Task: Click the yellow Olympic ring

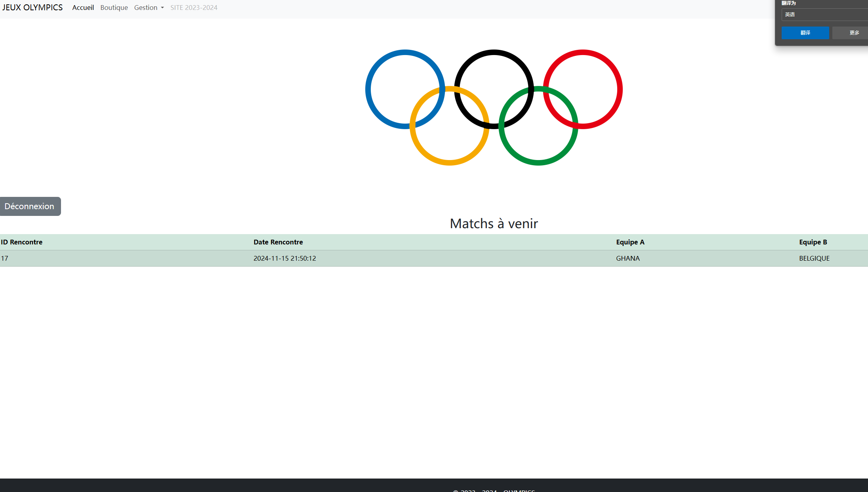Action: (449, 162)
